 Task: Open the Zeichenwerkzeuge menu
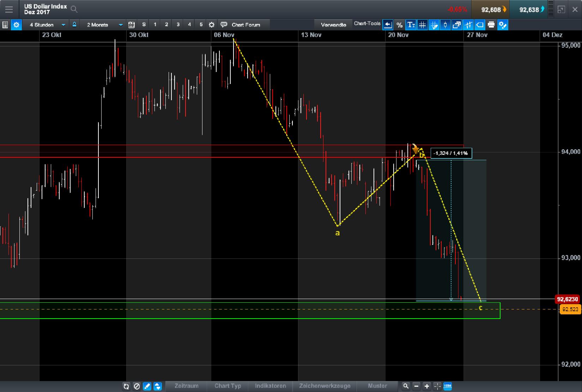pos(325,386)
